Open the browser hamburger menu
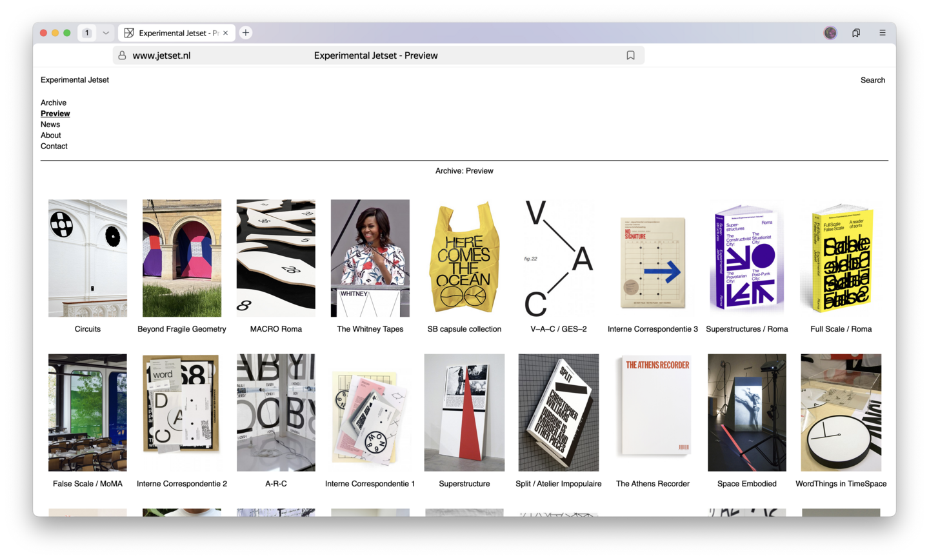 [x=883, y=33]
